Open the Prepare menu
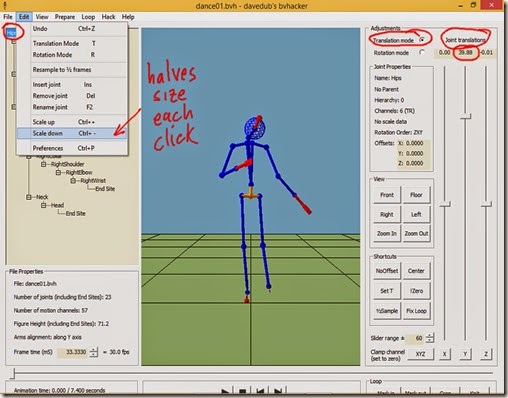The image size is (508, 398). [x=65, y=17]
